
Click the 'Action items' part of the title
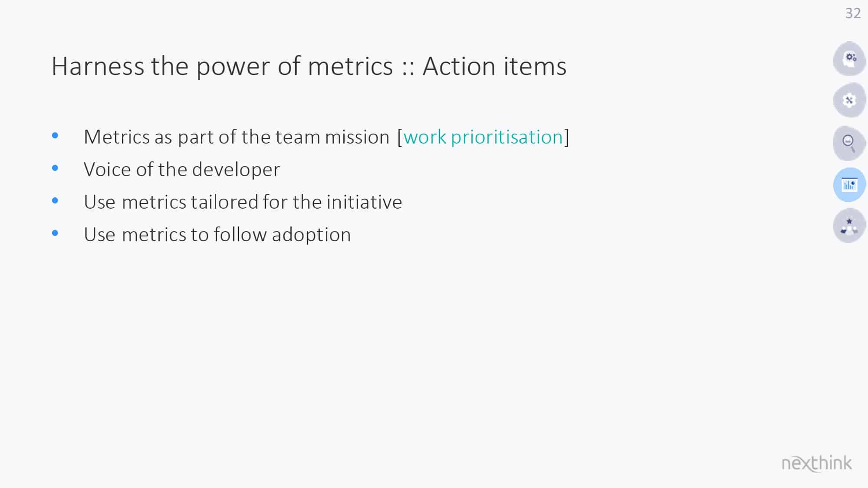click(494, 66)
